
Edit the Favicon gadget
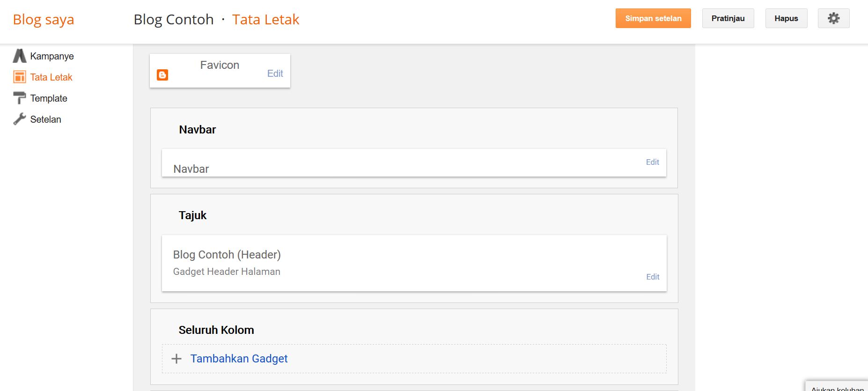point(275,74)
